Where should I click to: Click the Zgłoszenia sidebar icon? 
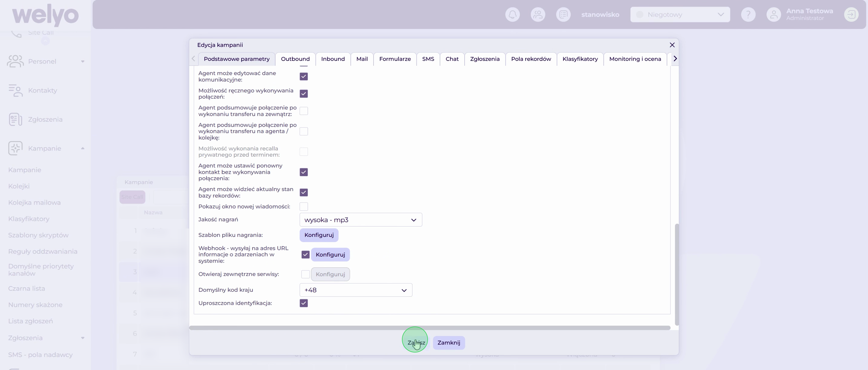(15, 119)
